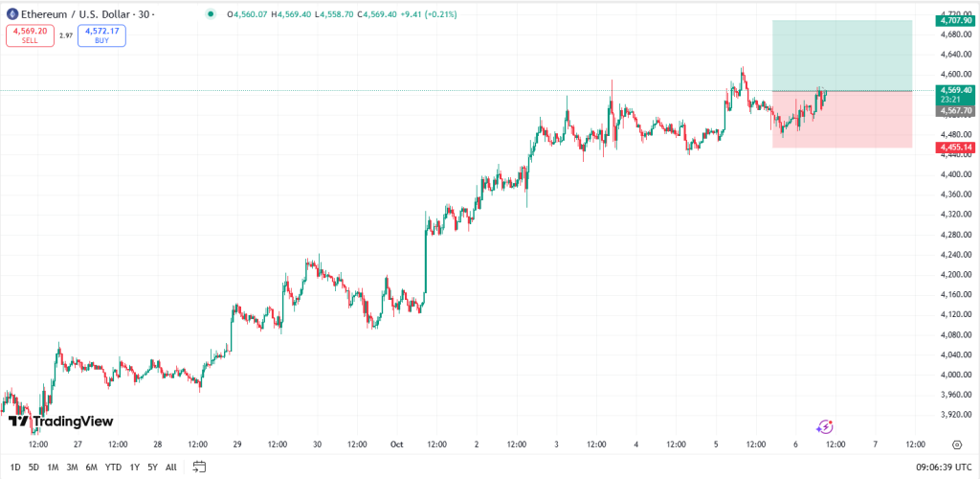
Task: Click the purple lightning event marker
Action: point(824,426)
